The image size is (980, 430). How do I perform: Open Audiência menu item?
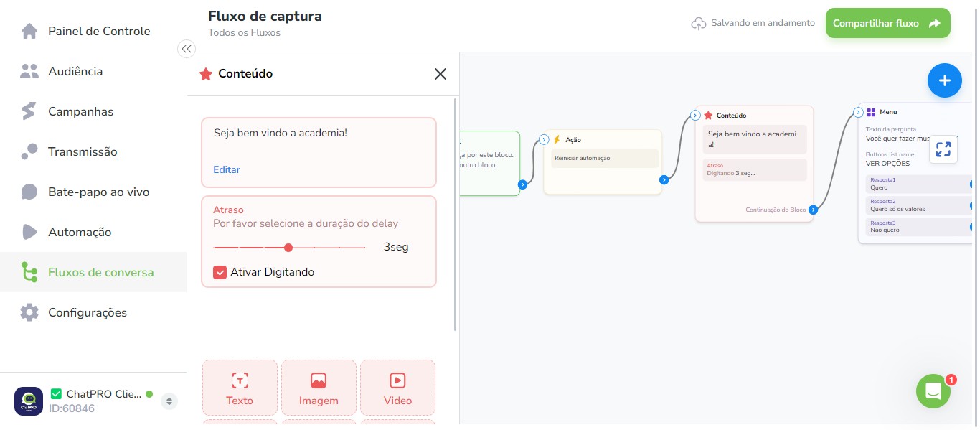pos(93,71)
